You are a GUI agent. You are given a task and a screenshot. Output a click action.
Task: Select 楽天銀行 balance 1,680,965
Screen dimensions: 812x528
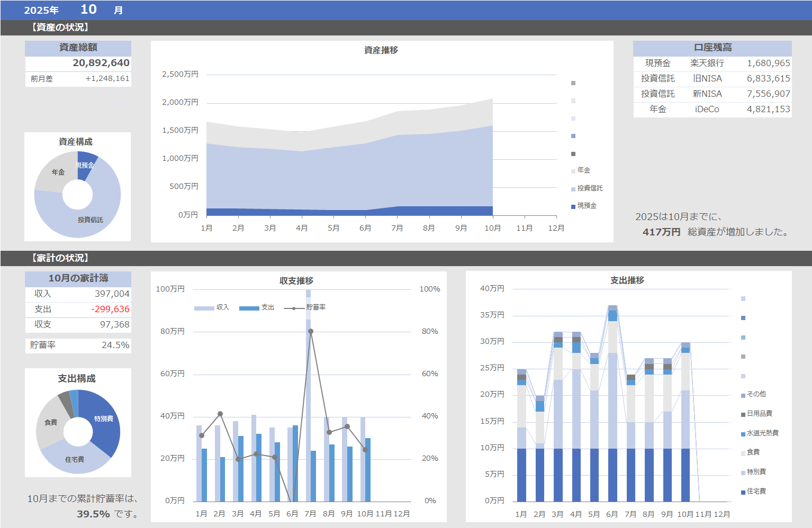768,63
